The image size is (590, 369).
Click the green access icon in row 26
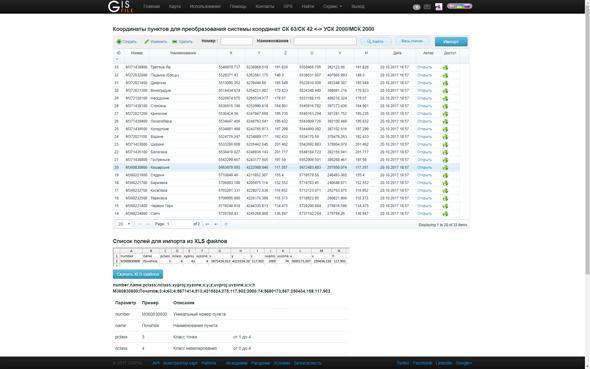445,121
